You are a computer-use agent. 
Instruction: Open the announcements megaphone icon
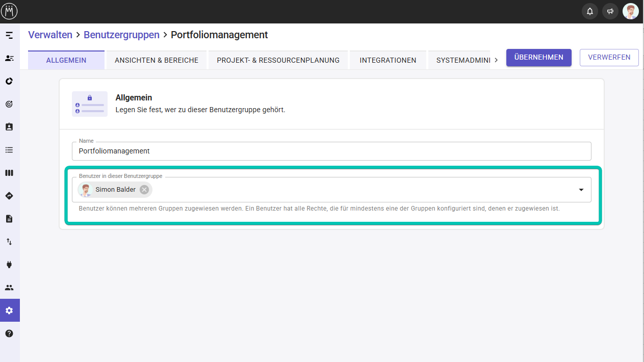pos(610,11)
